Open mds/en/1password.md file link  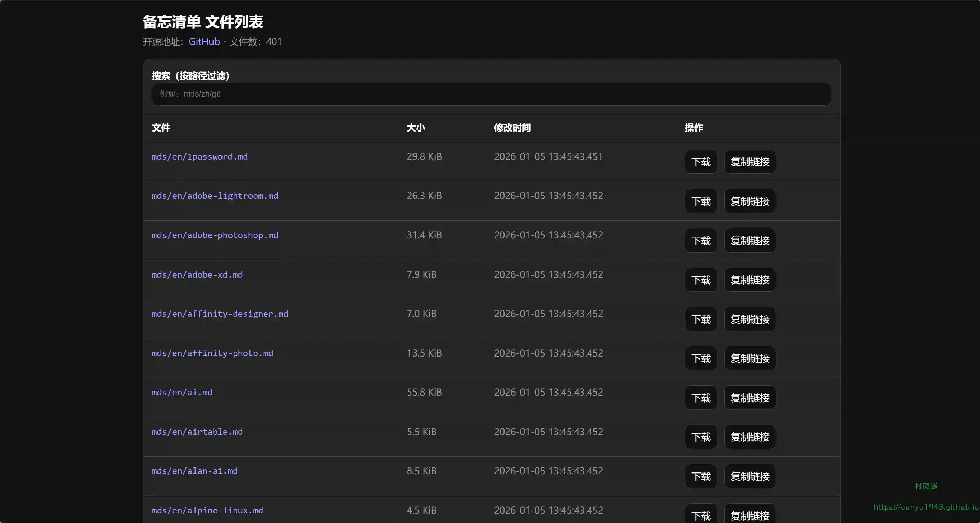coord(199,156)
